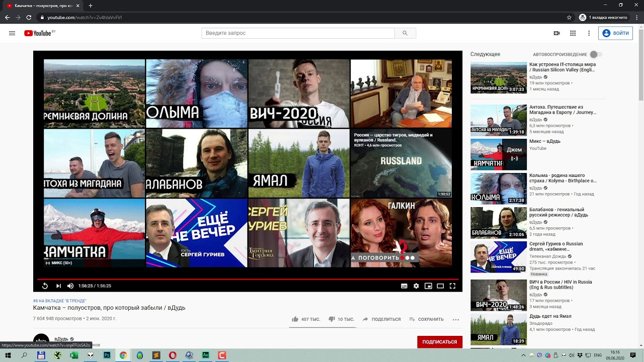Replay the video with the replay icon
This screenshot has height=362, width=644.
coord(45,286)
